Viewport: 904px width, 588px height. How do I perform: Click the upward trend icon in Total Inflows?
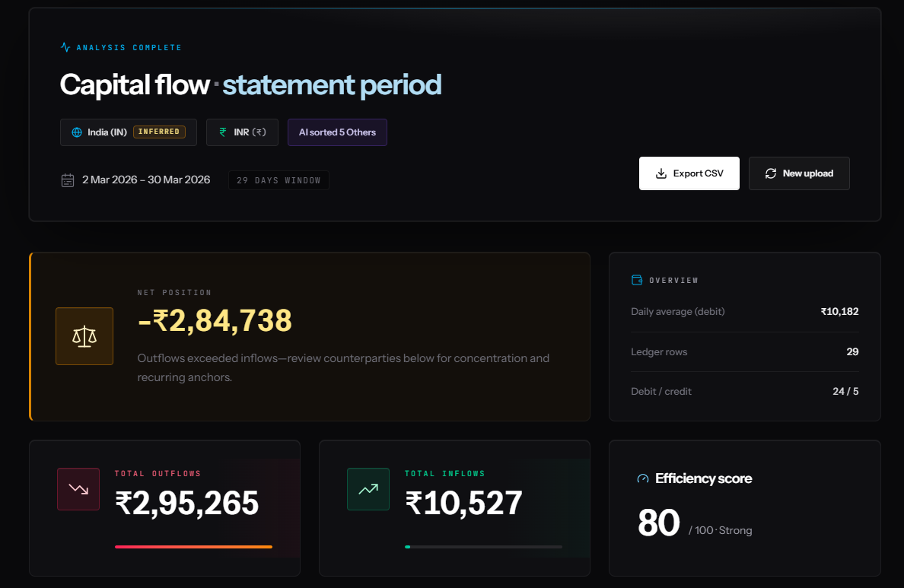coord(368,489)
